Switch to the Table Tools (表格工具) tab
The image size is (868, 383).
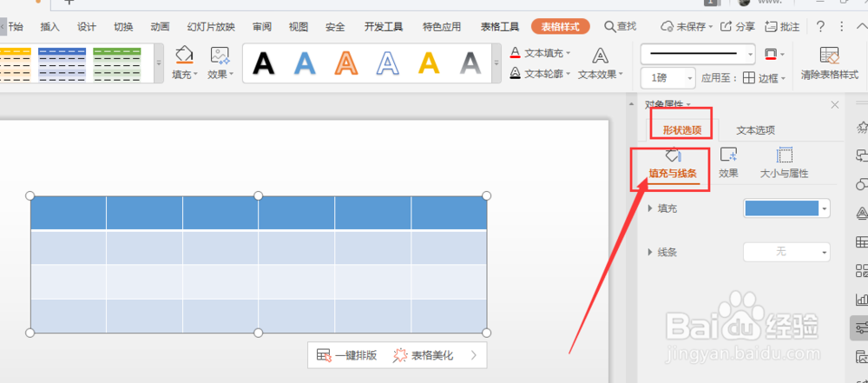click(500, 27)
